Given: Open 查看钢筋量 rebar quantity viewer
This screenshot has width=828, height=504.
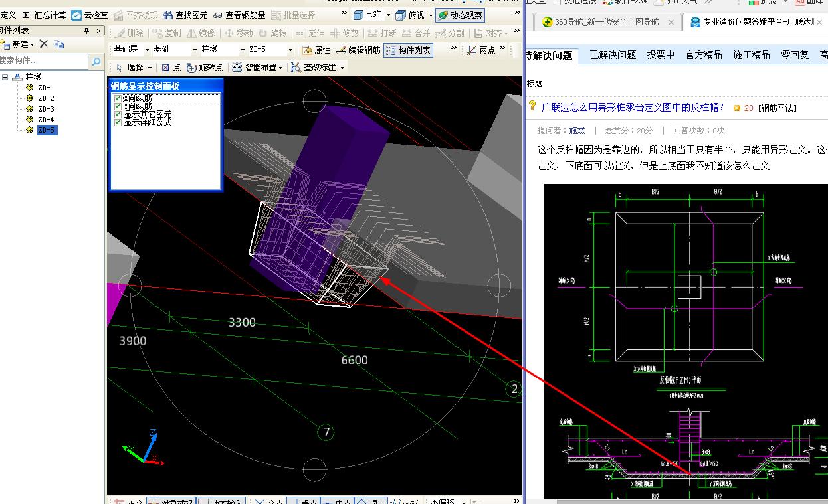Looking at the screenshot, I should [239, 15].
